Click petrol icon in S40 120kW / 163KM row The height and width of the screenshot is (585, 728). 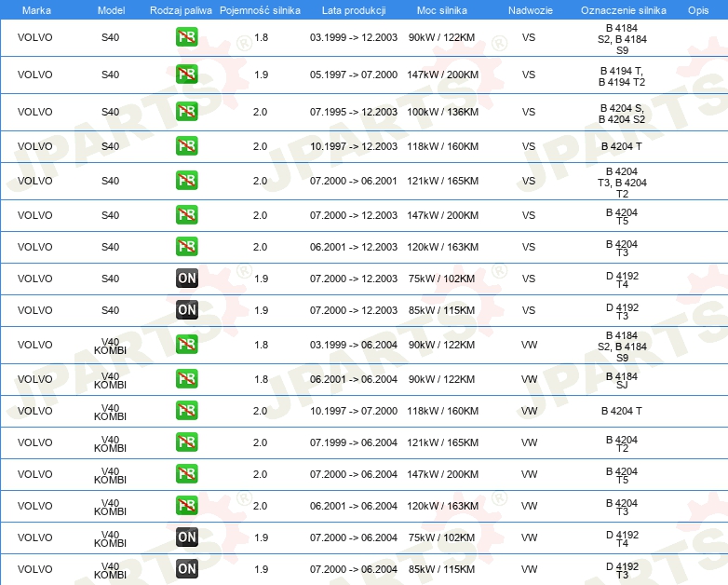point(186,246)
